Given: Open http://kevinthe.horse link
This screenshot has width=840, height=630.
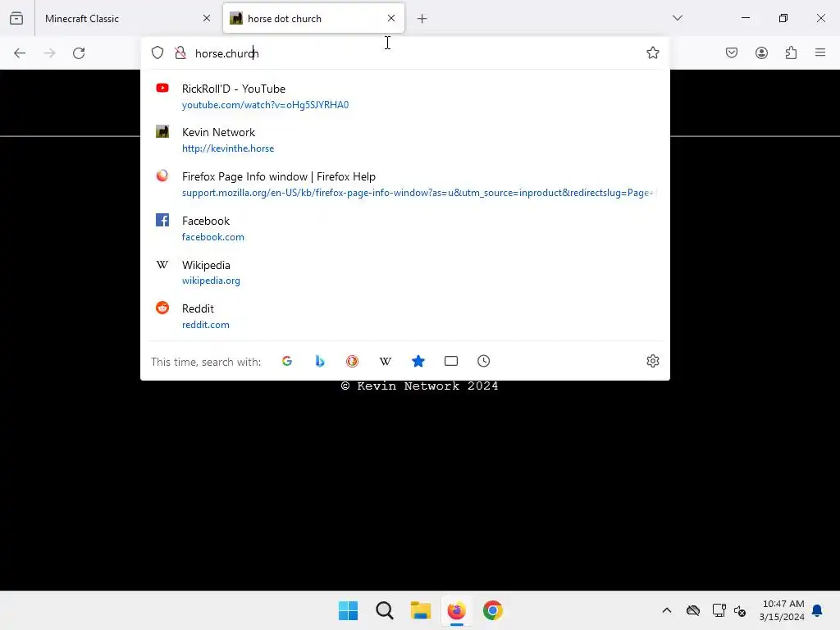Looking at the screenshot, I should (x=228, y=148).
